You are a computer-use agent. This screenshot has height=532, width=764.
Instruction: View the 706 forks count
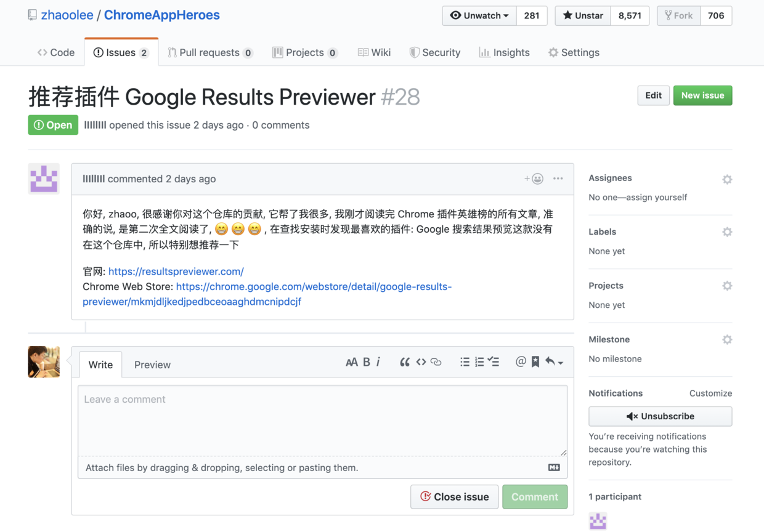point(716,15)
